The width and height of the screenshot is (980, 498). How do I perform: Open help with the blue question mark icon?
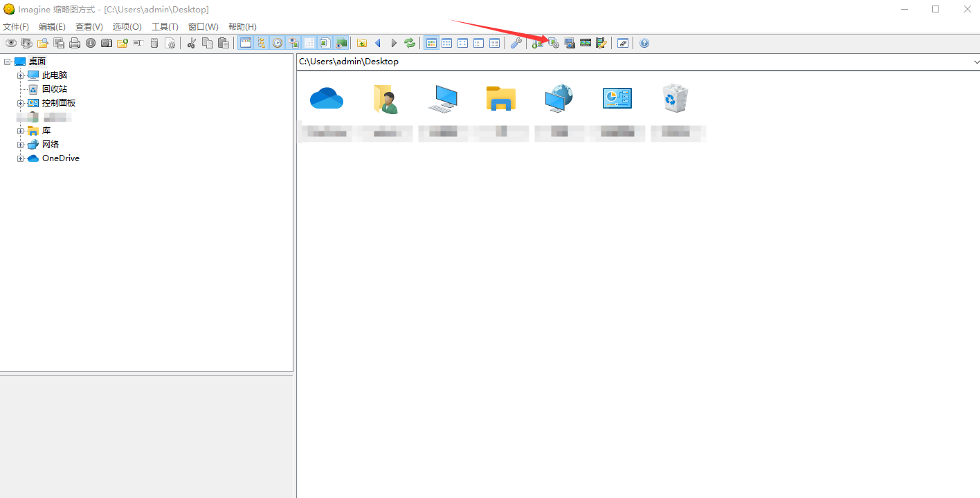pyautogui.click(x=644, y=43)
